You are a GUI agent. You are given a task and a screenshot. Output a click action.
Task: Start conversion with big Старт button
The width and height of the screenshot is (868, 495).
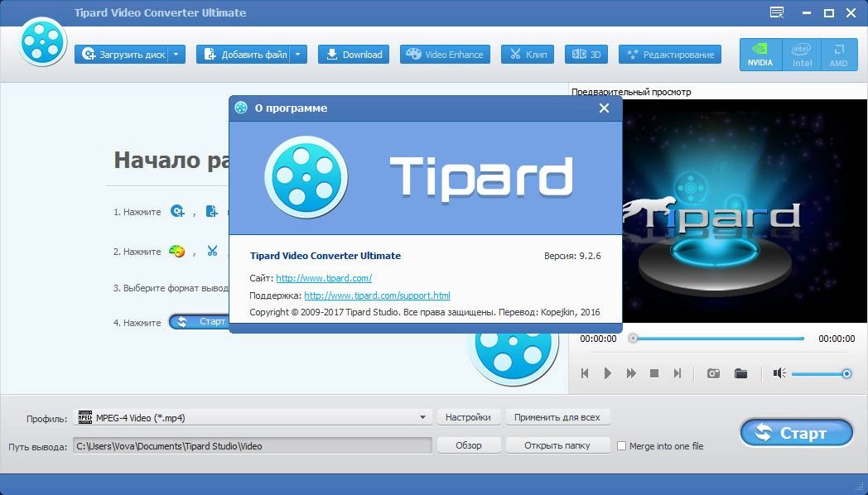[797, 432]
